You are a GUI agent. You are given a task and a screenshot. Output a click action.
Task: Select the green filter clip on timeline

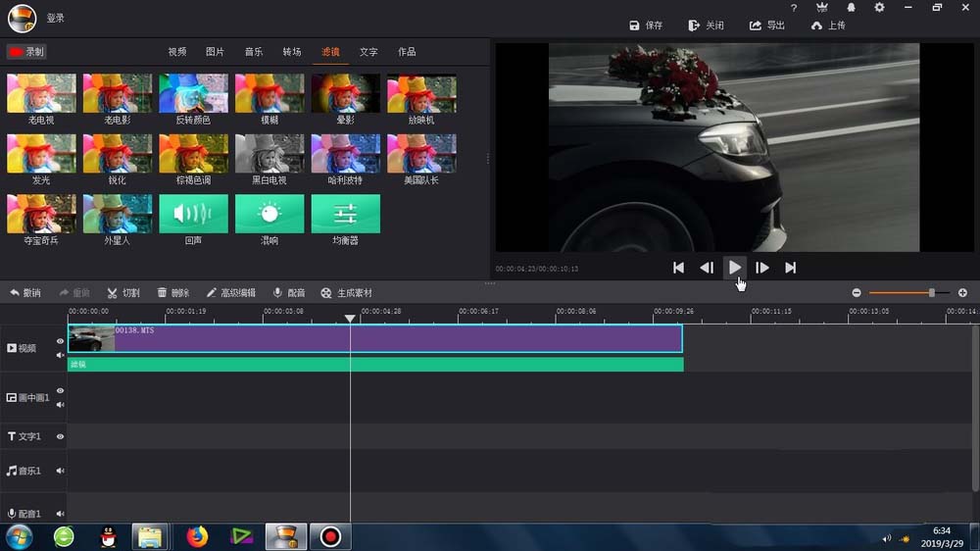pos(375,364)
